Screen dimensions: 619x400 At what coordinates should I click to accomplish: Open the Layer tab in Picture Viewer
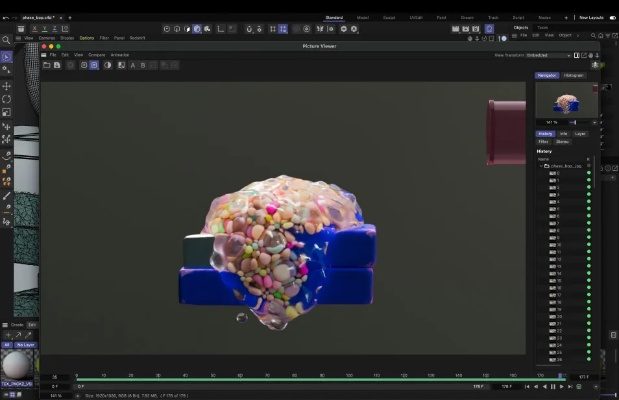580,133
